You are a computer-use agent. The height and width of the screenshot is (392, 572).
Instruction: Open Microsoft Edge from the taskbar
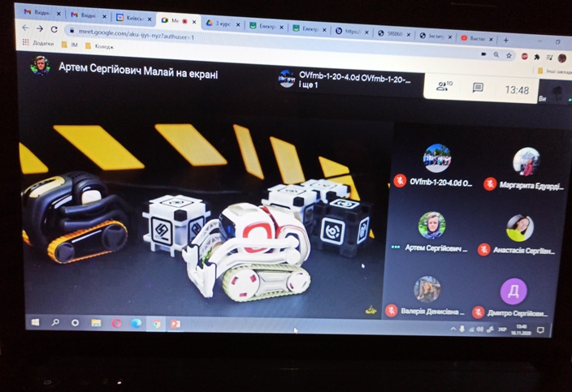tap(136, 324)
